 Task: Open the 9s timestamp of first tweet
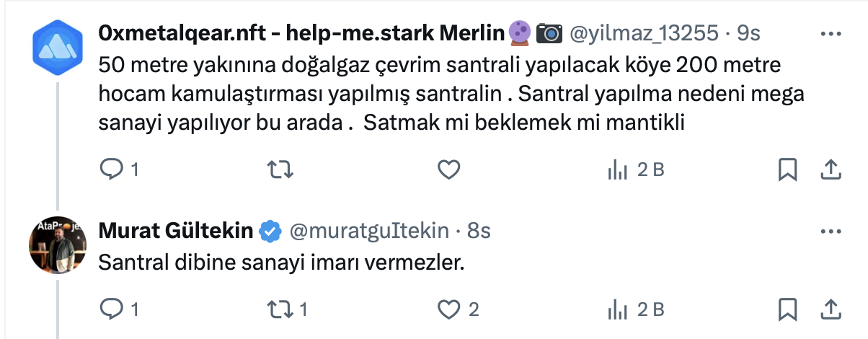750,33
